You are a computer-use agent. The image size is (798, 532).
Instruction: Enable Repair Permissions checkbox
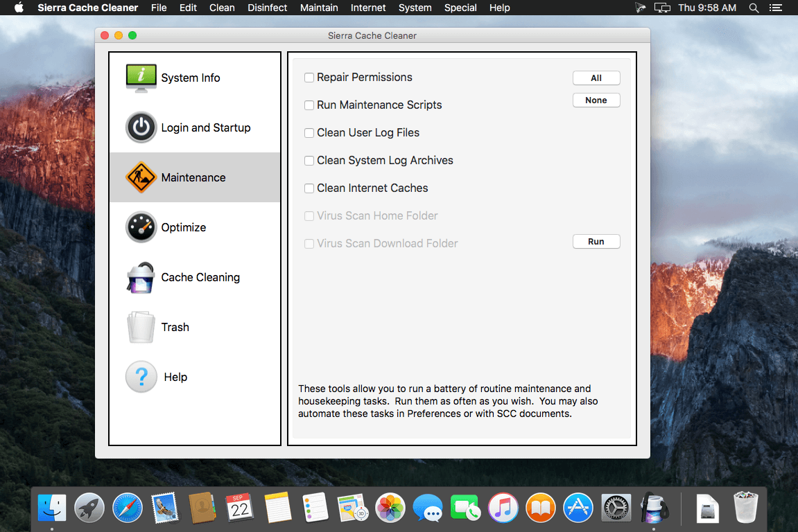pos(309,78)
